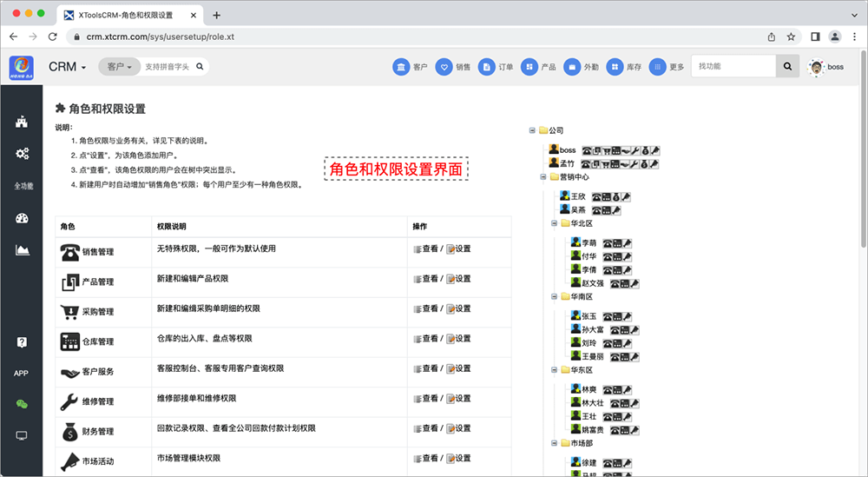Click the 产品管理 role icon
Screen dimensions: 868x477
(69, 282)
